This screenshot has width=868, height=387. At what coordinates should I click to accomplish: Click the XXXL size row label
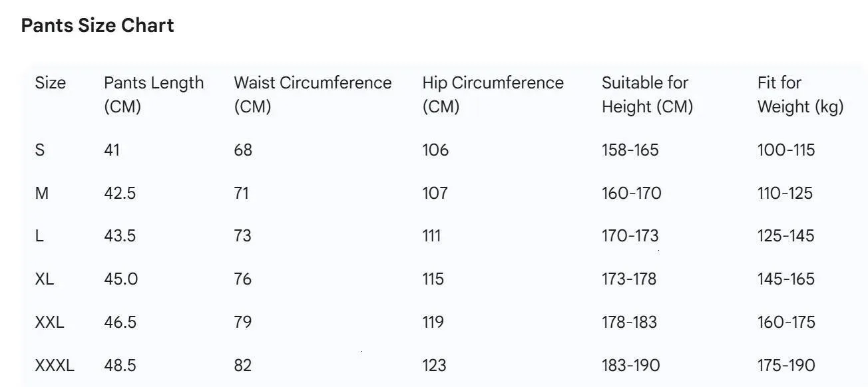(x=55, y=365)
